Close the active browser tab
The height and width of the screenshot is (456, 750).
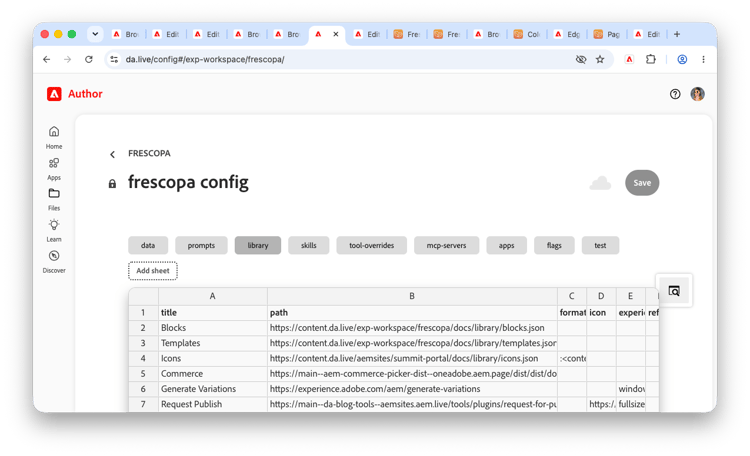(x=336, y=34)
